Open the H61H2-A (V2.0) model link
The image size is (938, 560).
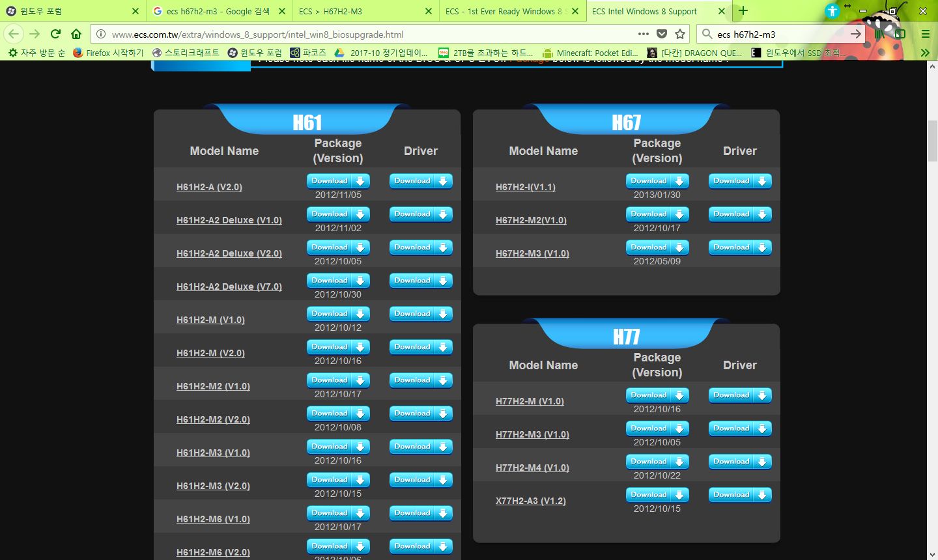coord(209,187)
